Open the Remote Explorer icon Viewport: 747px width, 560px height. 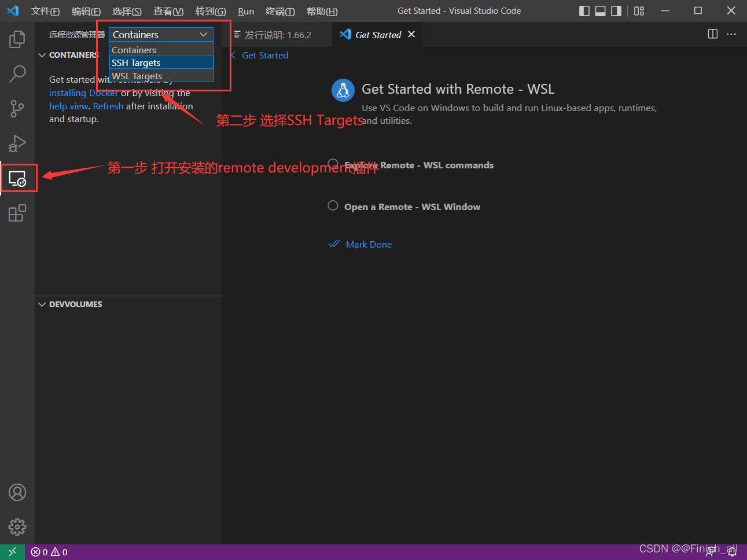click(x=17, y=178)
